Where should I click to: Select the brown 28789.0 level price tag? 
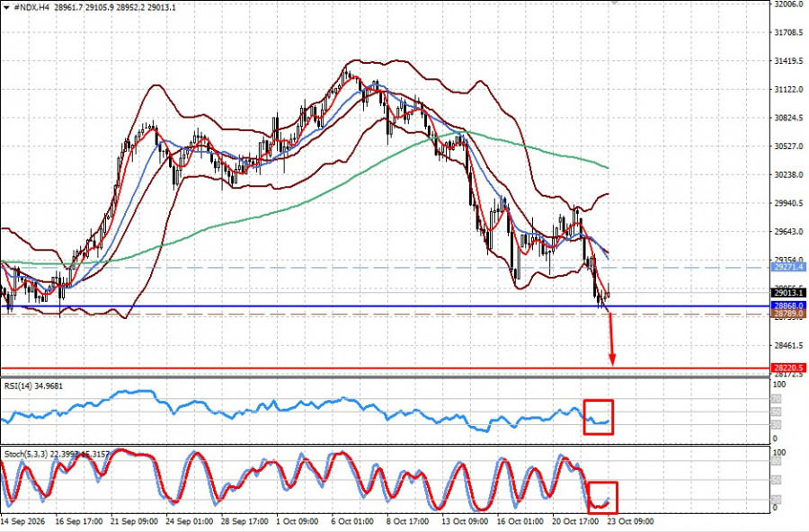(788, 314)
